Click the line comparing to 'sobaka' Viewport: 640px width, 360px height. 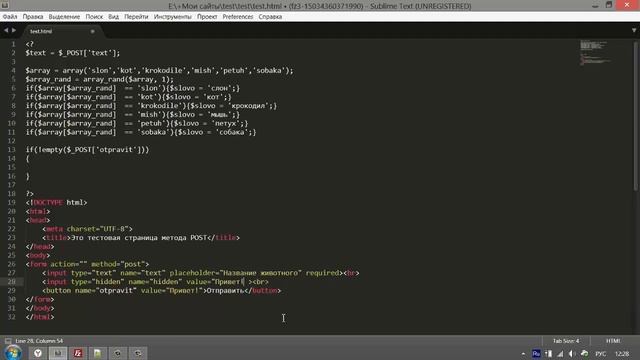(x=141, y=132)
